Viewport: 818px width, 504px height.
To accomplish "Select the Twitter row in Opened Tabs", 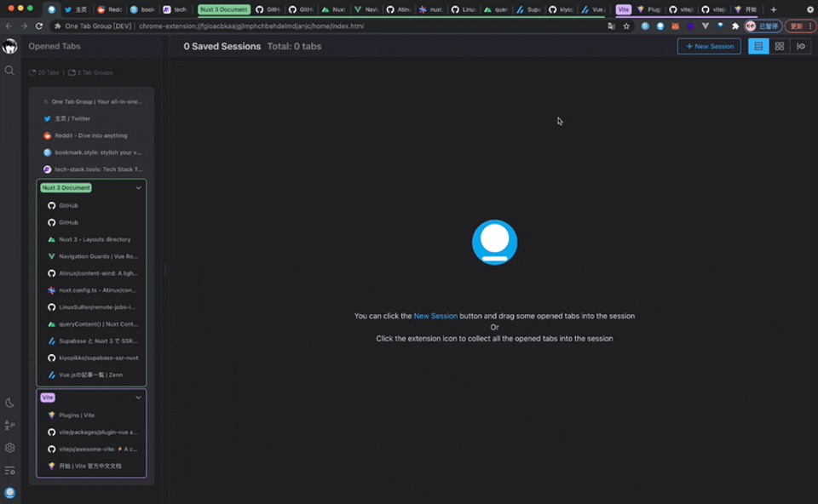I will pyautogui.click(x=92, y=119).
